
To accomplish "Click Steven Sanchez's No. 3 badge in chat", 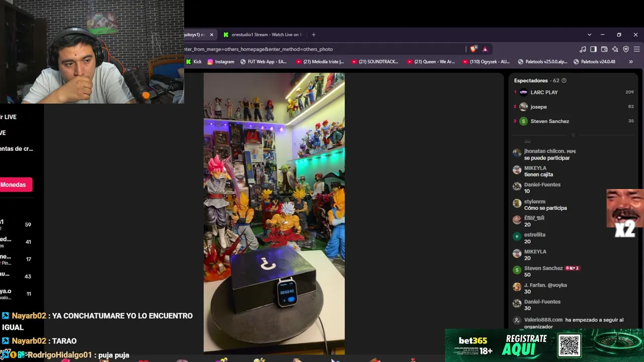I will click(x=573, y=268).
